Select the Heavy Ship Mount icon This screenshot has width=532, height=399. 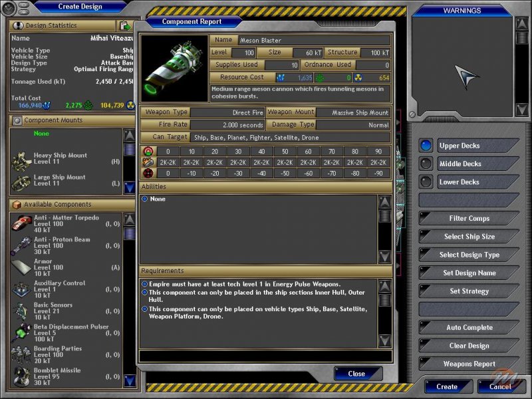coord(23,160)
